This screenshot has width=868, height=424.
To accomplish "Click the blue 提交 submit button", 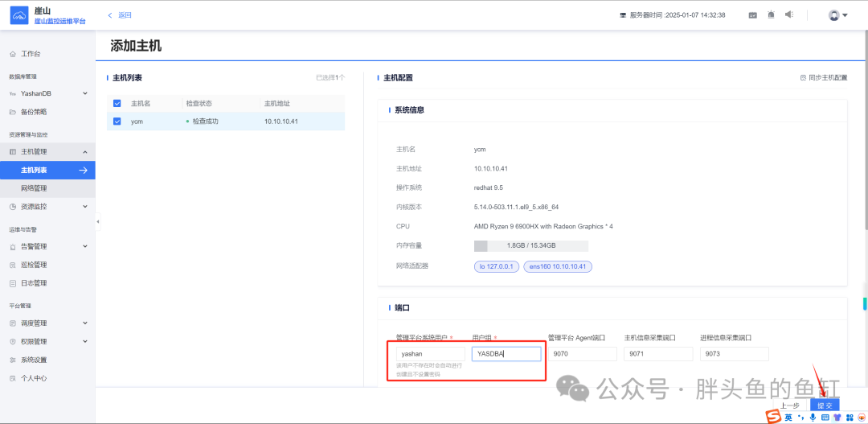I will 825,405.
